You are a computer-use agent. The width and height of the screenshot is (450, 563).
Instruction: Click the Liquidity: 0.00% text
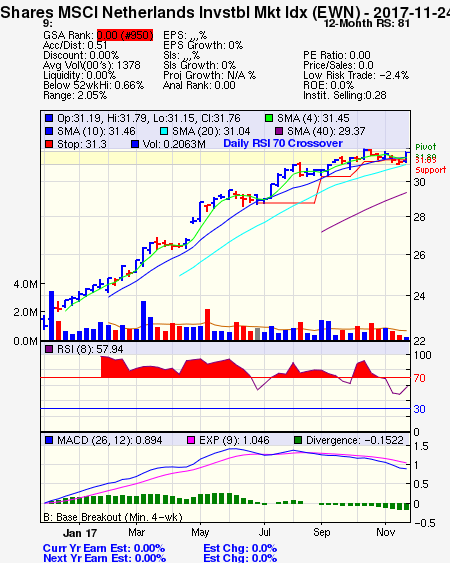tap(79, 75)
